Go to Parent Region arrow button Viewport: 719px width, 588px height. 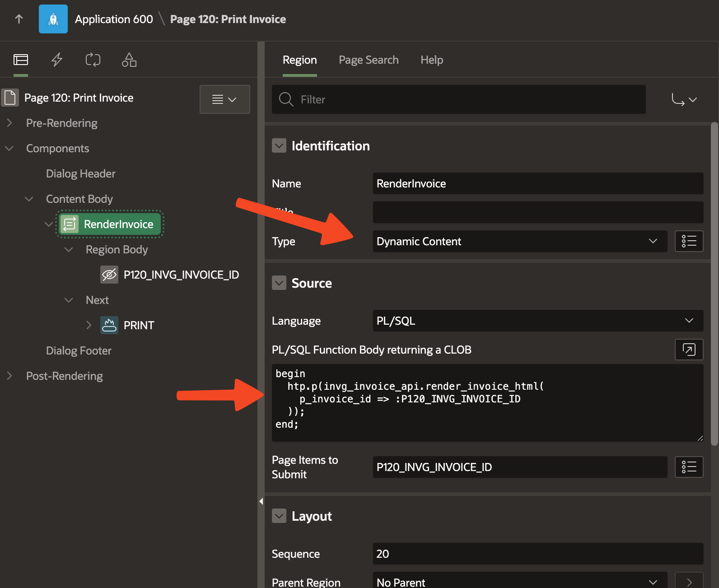click(x=689, y=582)
